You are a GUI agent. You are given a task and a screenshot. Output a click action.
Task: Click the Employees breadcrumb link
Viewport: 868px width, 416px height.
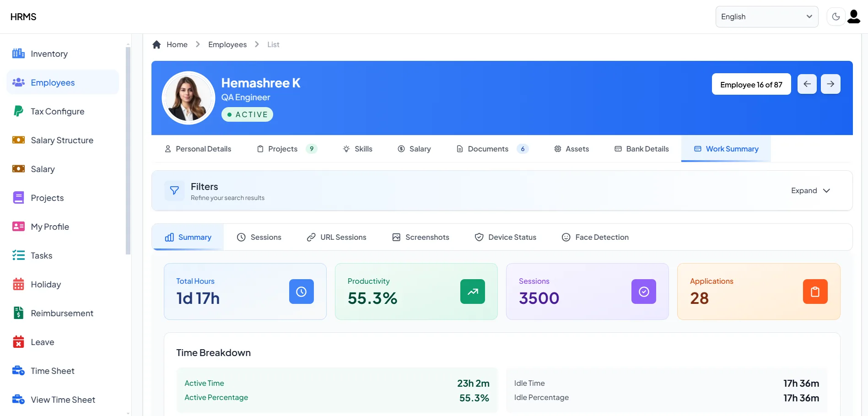(227, 44)
